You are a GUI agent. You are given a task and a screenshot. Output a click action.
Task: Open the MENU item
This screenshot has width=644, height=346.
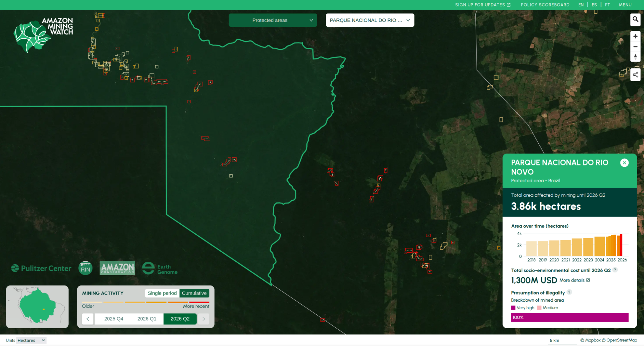click(625, 5)
